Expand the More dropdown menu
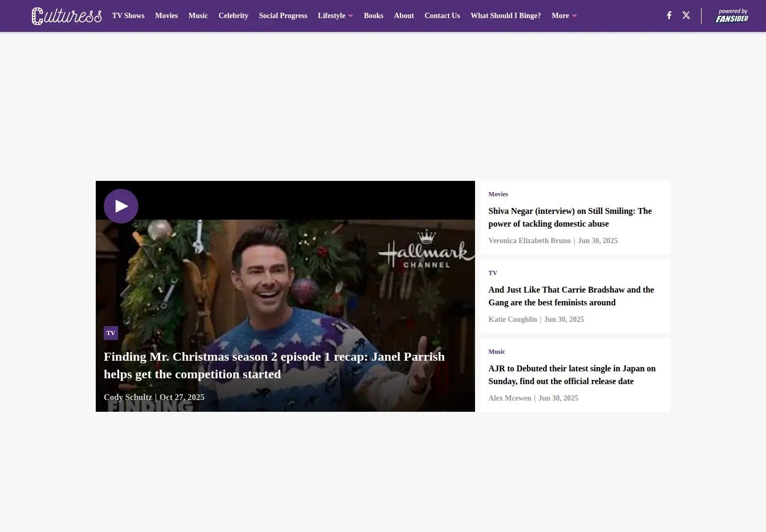 (564, 16)
